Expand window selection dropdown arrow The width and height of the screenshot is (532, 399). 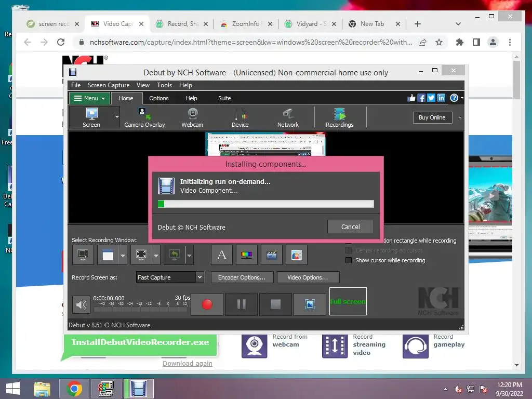coord(123,255)
